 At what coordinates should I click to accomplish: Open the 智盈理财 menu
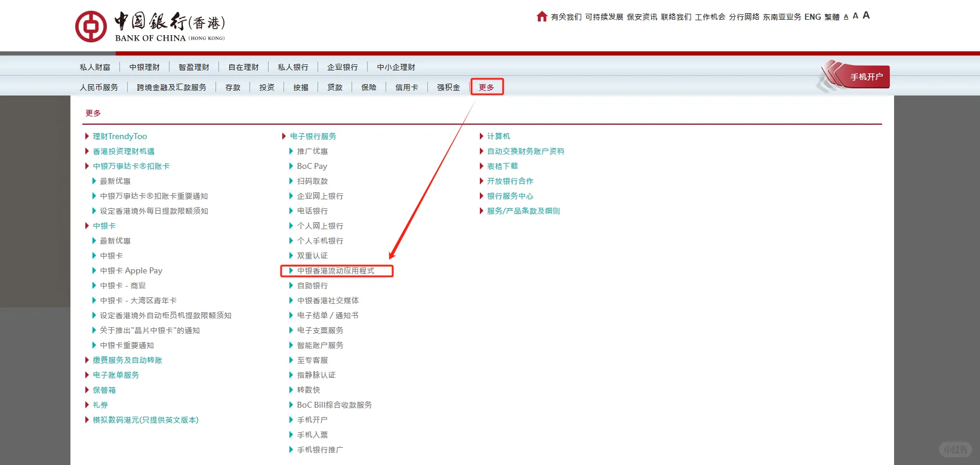pos(194,67)
